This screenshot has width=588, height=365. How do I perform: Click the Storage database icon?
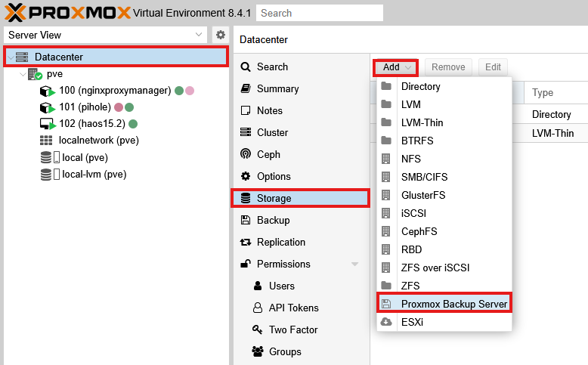pyautogui.click(x=246, y=198)
